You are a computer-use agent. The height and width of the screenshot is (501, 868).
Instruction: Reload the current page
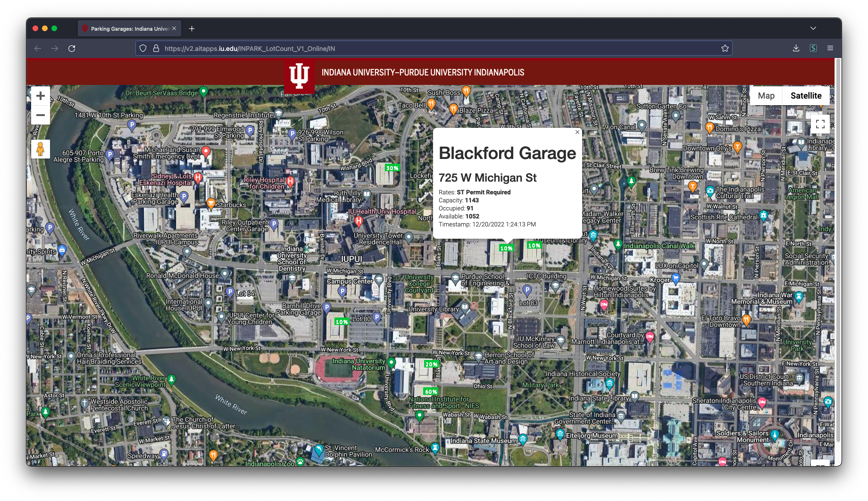tap(72, 48)
